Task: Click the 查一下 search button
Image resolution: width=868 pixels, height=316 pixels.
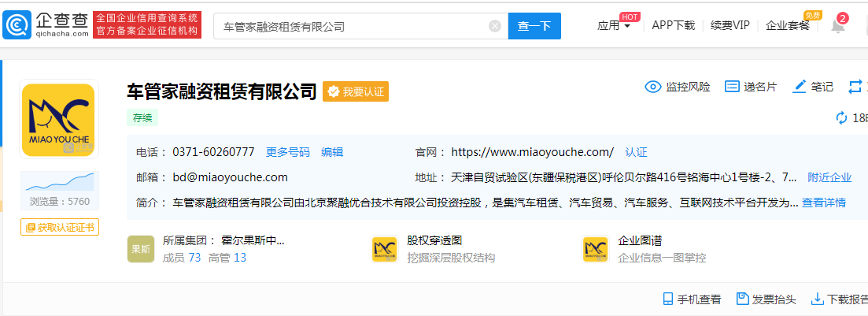Action: point(534,26)
